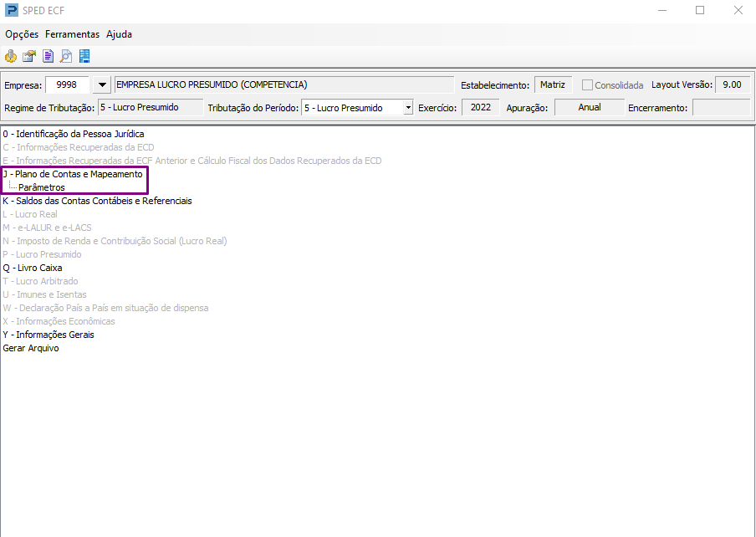This screenshot has width=756, height=537.
Task: Click the Apuração field showing Anual
Action: (590, 108)
